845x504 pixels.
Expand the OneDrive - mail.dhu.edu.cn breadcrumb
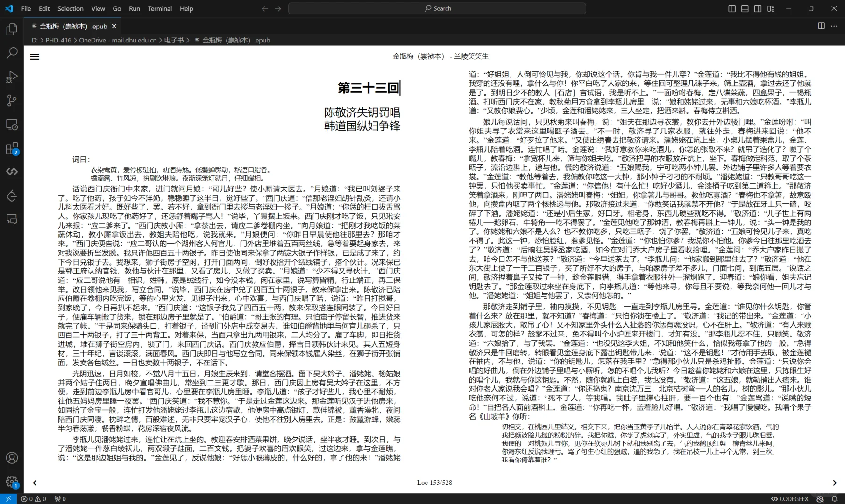[x=118, y=40]
